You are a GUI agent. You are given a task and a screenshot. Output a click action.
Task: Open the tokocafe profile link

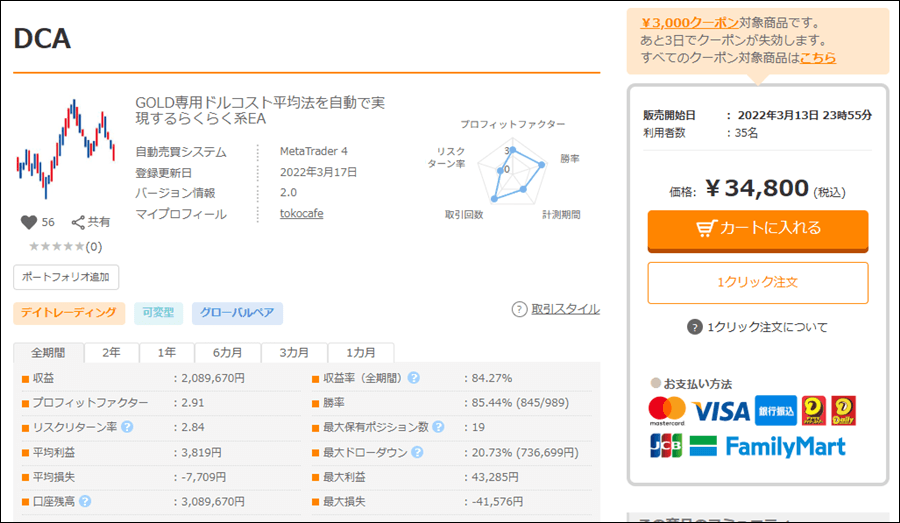click(301, 213)
